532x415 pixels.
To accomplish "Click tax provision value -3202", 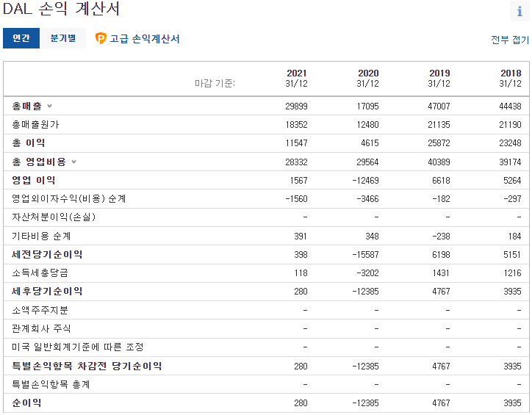I will pyautogui.click(x=367, y=273).
